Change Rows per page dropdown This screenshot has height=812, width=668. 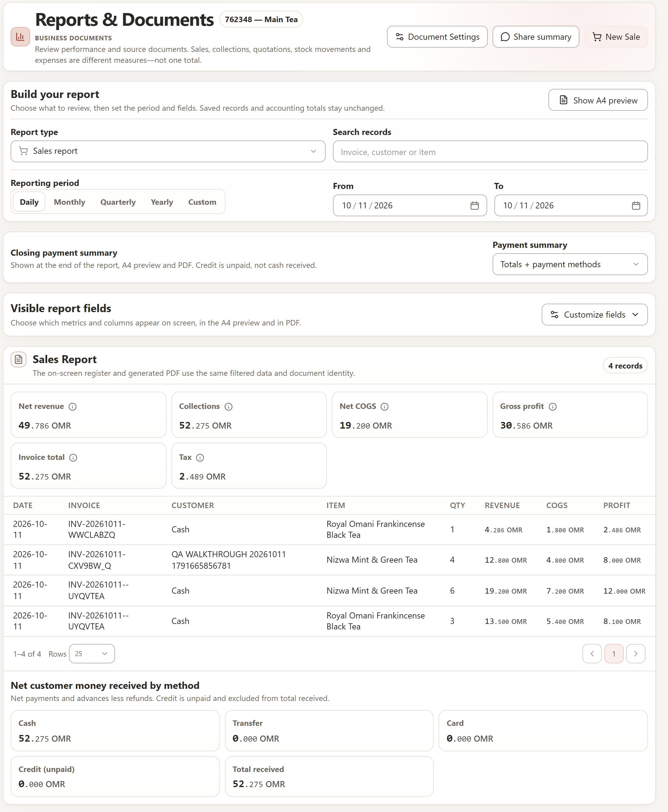[x=92, y=654]
